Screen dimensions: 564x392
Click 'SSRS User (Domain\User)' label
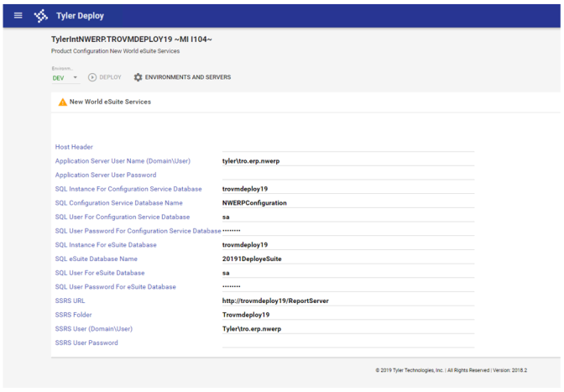point(93,329)
